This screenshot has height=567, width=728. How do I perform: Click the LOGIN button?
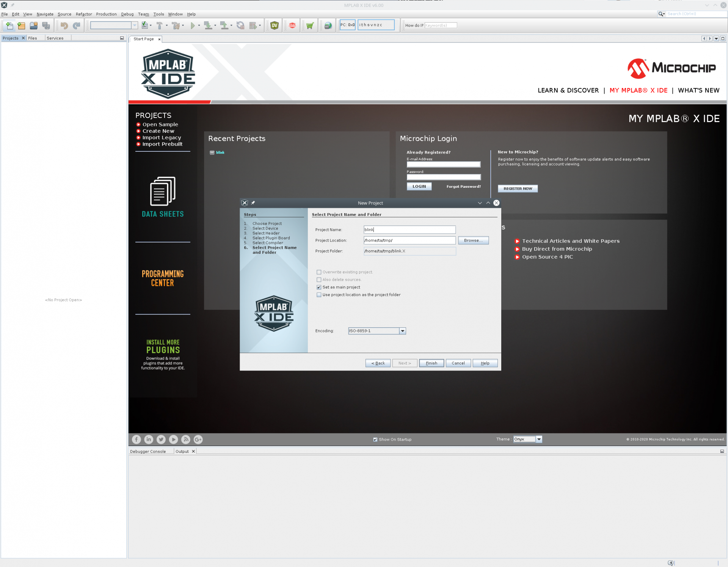[x=419, y=186]
